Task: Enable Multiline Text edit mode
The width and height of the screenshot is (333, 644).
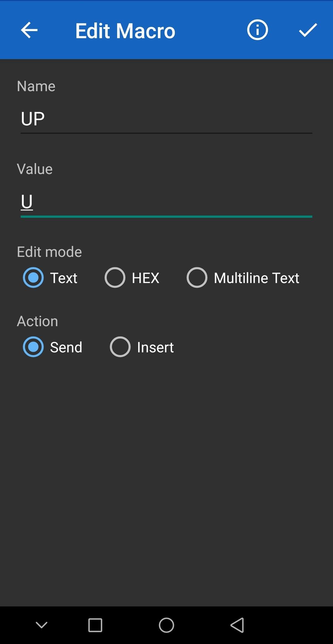Action: click(197, 277)
